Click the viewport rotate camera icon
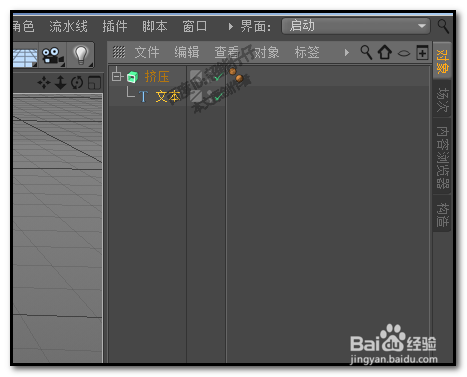The width and height of the screenshot is (467, 377). pos(77,82)
